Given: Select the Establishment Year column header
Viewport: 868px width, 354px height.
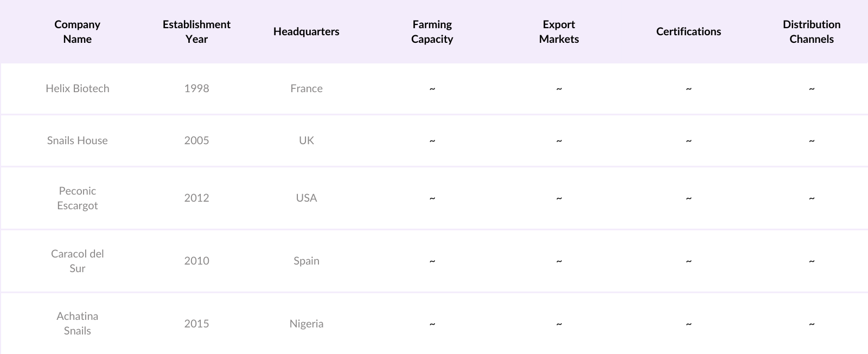Looking at the screenshot, I should click(x=196, y=31).
